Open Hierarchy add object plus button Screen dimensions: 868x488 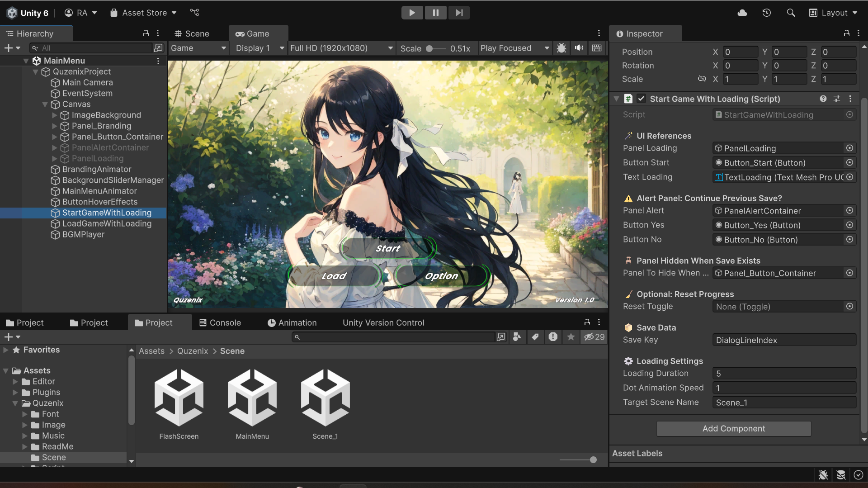(12, 48)
